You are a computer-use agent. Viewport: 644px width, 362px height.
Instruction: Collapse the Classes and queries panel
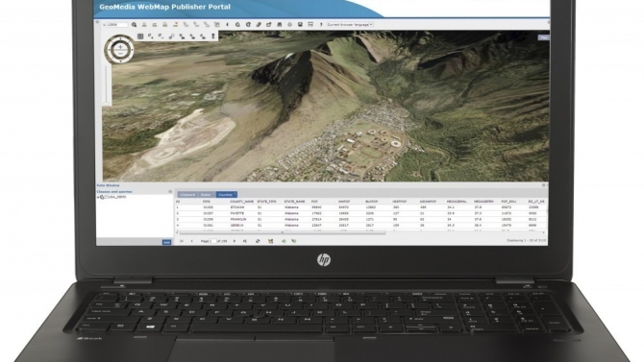[x=170, y=192]
